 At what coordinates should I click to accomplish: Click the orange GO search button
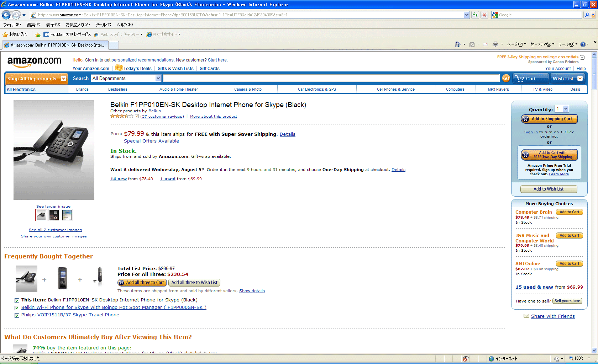point(506,79)
